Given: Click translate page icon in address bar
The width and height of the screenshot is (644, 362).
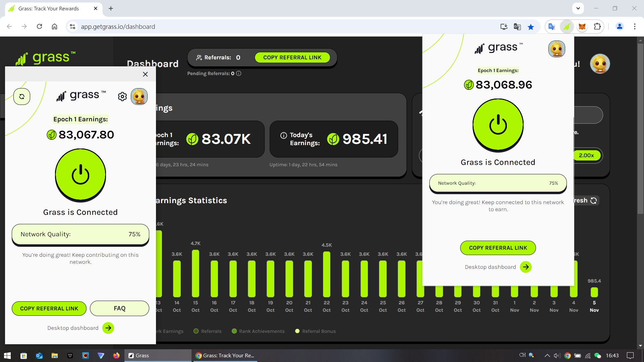Looking at the screenshot, I should tap(517, 27).
